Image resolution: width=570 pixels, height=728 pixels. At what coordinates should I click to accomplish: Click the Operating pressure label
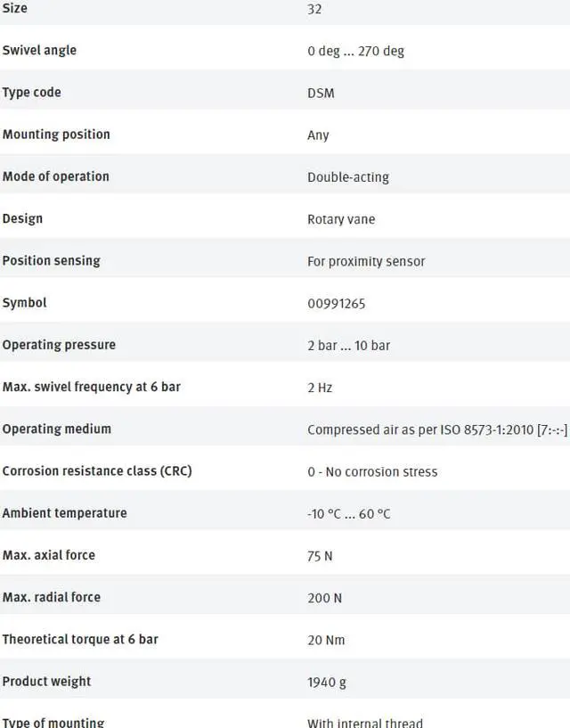59,345
